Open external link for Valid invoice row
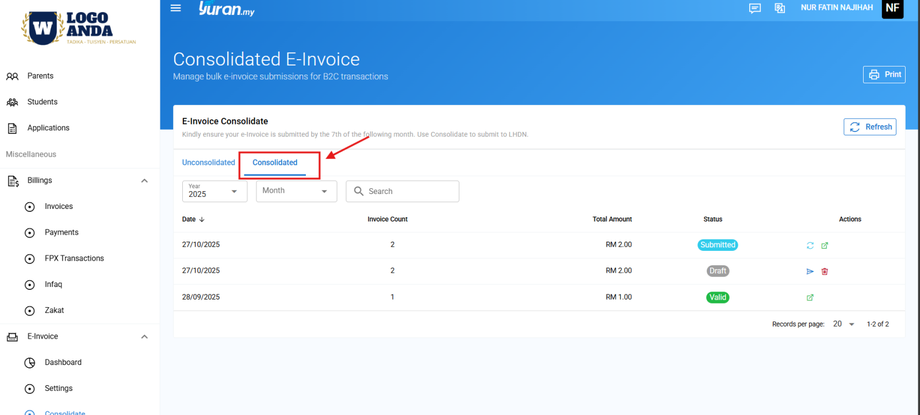This screenshot has height=415, width=920. pyautogui.click(x=810, y=297)
